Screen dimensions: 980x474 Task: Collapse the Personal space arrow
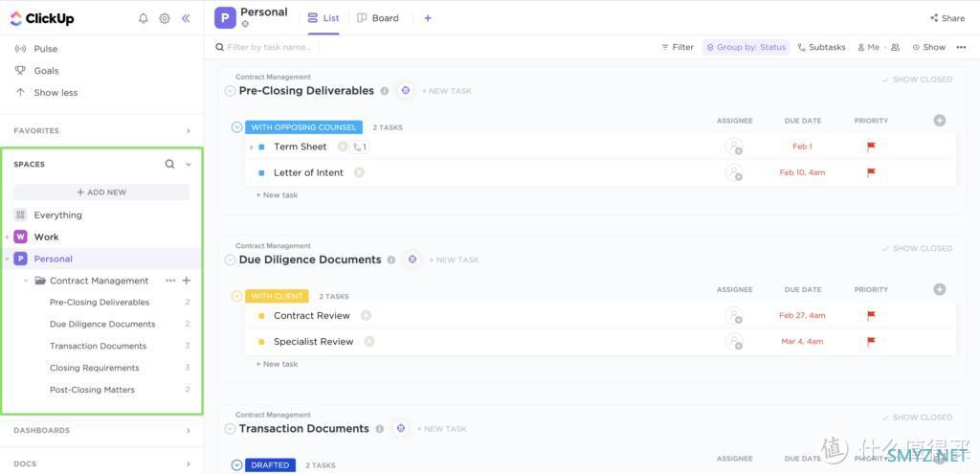(x=7, y=259)
